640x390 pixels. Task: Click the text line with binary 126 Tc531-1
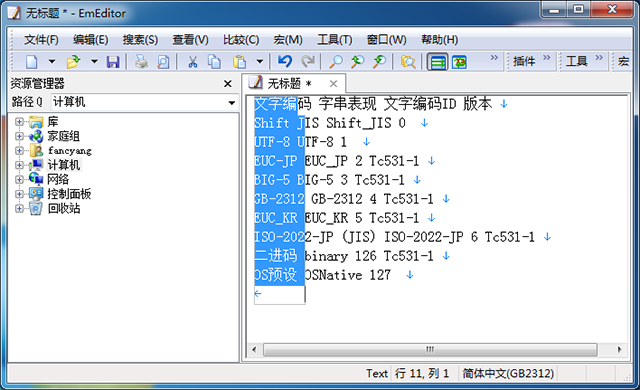click(353, 256)
